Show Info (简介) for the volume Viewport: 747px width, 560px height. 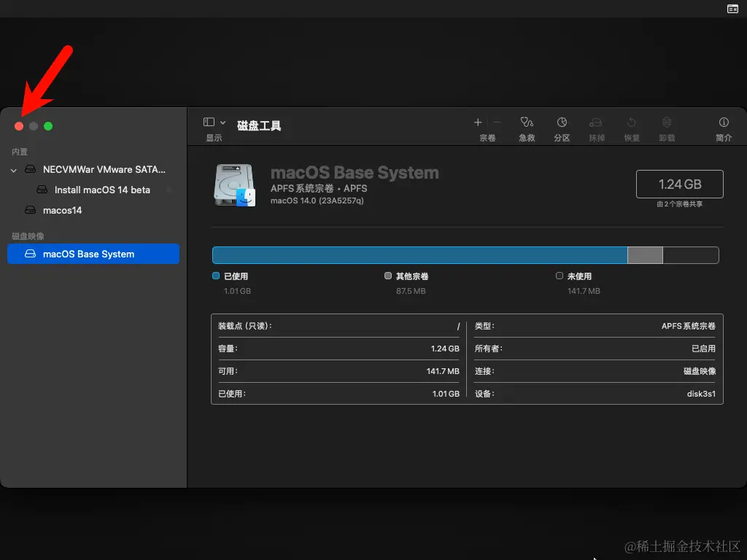pos(724,122)
